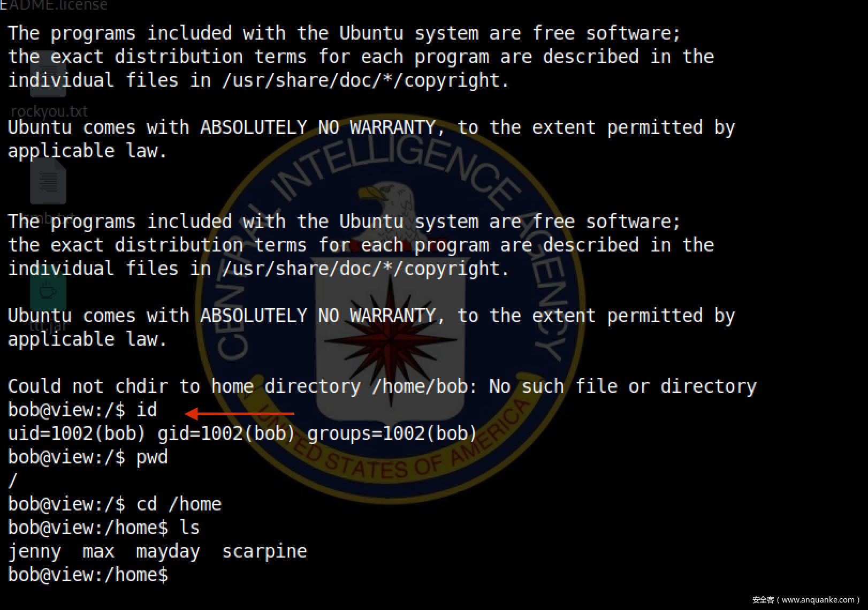Click the rockyou.txt filename label

tap(49, 111)
